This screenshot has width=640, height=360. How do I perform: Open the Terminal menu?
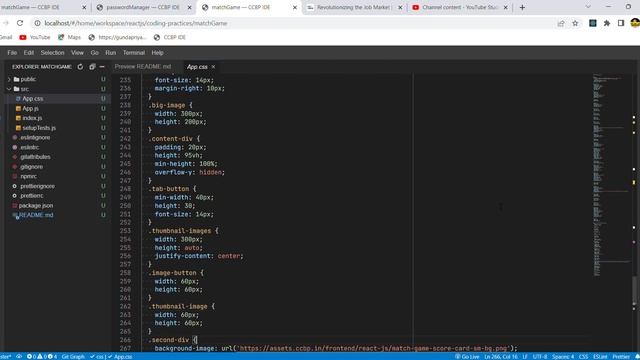tap(134, 53)
